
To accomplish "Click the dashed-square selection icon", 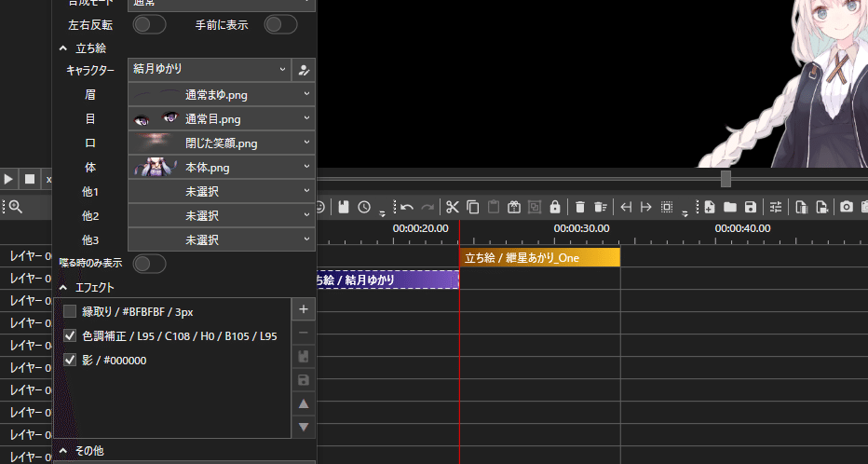I will (667, 207).
